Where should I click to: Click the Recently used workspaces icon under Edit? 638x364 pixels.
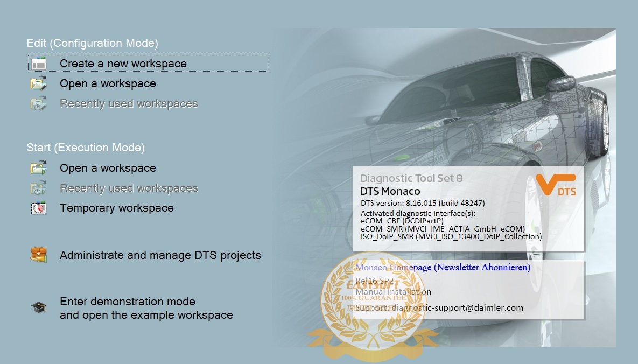click(x=39, y=103)
